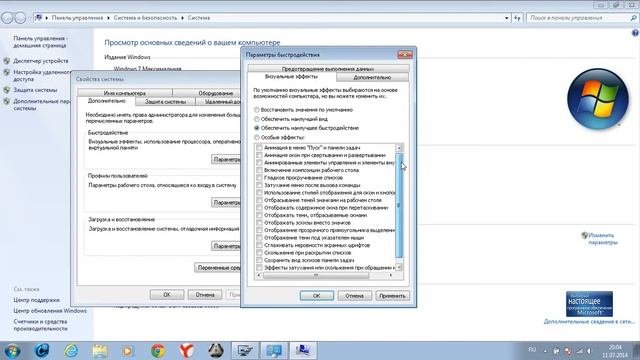The width and height of the screenshot is (640, 360).
Task: Click the forward navigation arrow button
Action: pos(20,18)
